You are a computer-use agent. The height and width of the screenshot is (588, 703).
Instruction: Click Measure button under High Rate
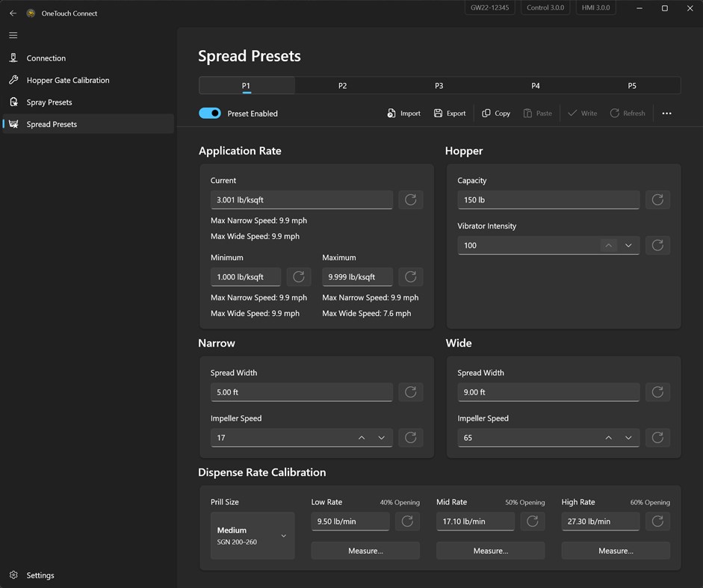click(616, 551)
